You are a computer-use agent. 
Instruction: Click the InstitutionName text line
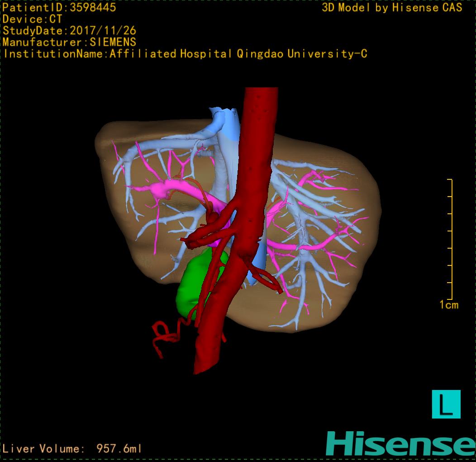185,54
